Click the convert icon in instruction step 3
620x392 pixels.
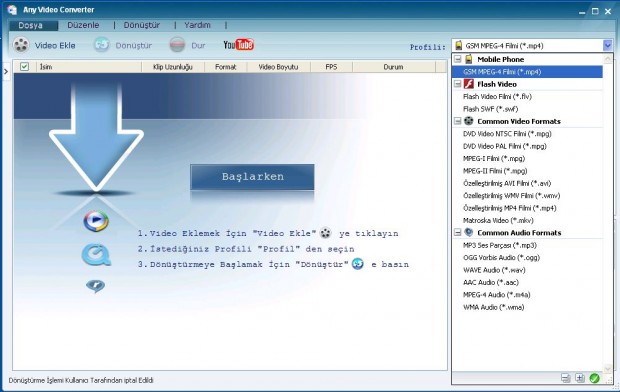pos(357,264)
